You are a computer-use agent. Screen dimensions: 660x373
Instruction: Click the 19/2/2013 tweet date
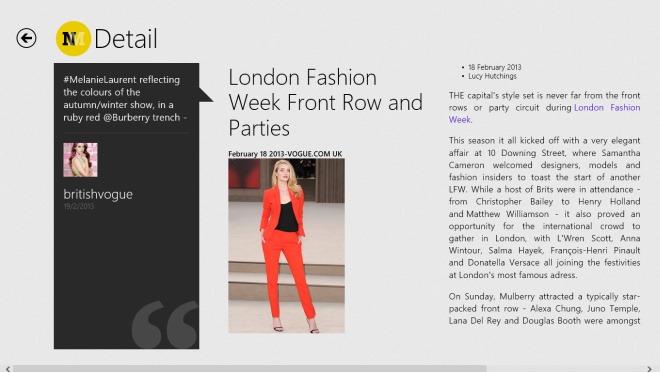click(79, 206)
